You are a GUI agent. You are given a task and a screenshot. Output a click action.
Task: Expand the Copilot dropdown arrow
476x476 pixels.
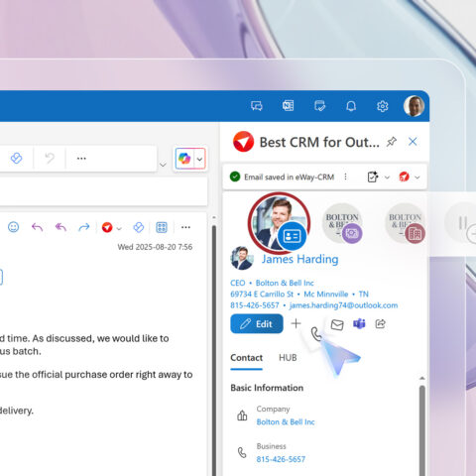click(x=199, y=159)
